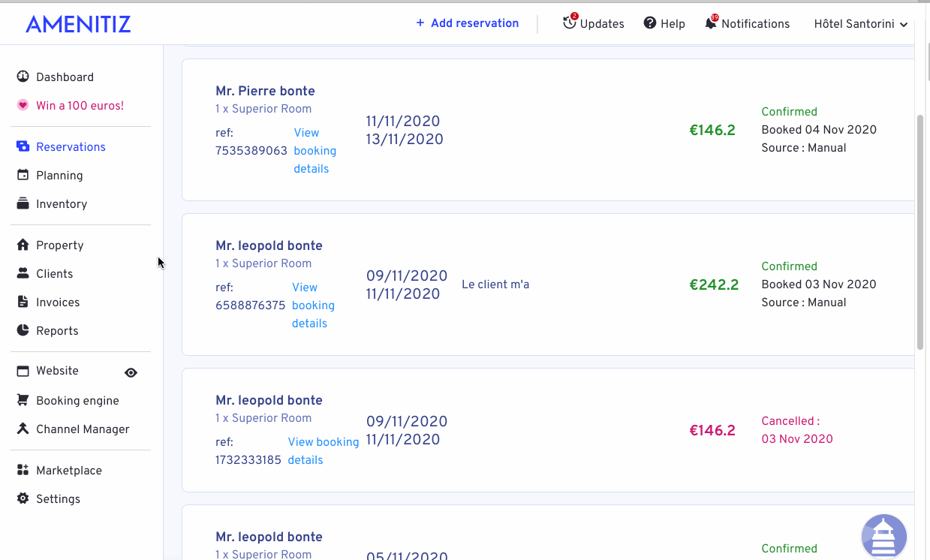Image resolution: width=930 pixels, height=560 pixels.
Task: Click the Help text link
Action: [673, 24]
